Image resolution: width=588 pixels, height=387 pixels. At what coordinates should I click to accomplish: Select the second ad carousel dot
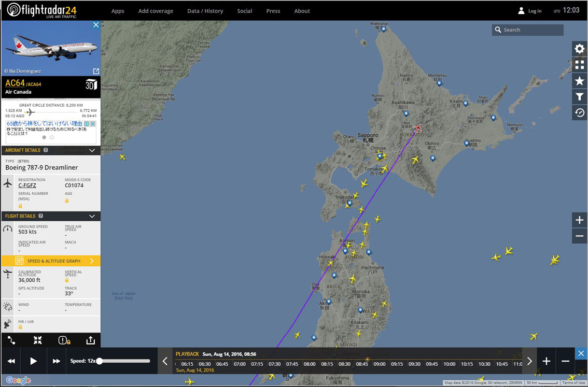point(52,137)
